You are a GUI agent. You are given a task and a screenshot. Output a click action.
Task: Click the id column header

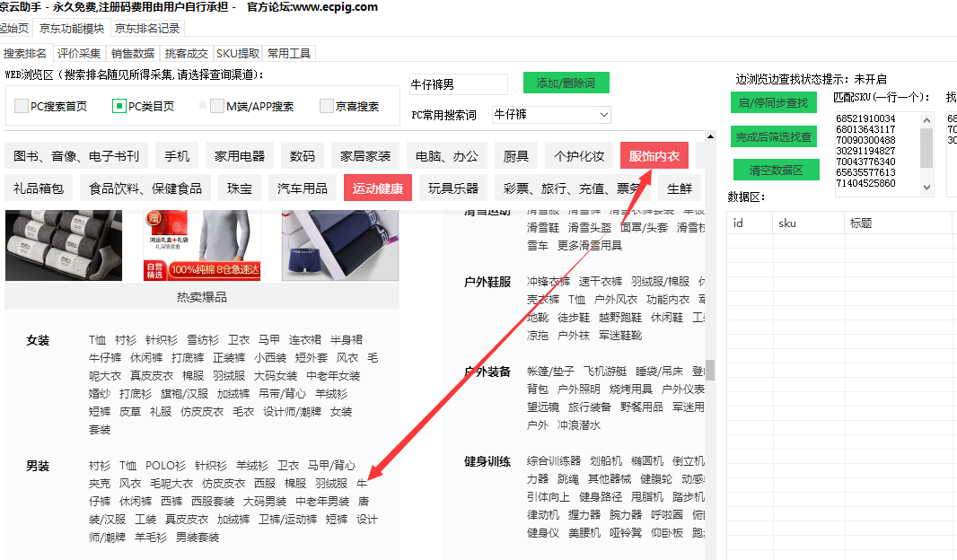coord(750,223)
